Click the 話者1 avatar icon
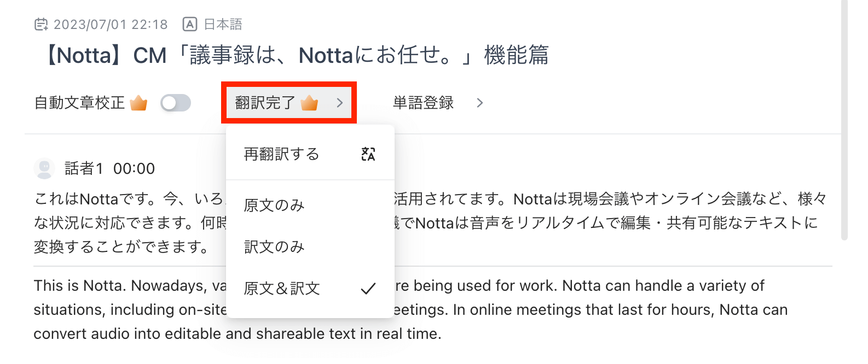Viewport: 868px width, 364px height. 44,168
